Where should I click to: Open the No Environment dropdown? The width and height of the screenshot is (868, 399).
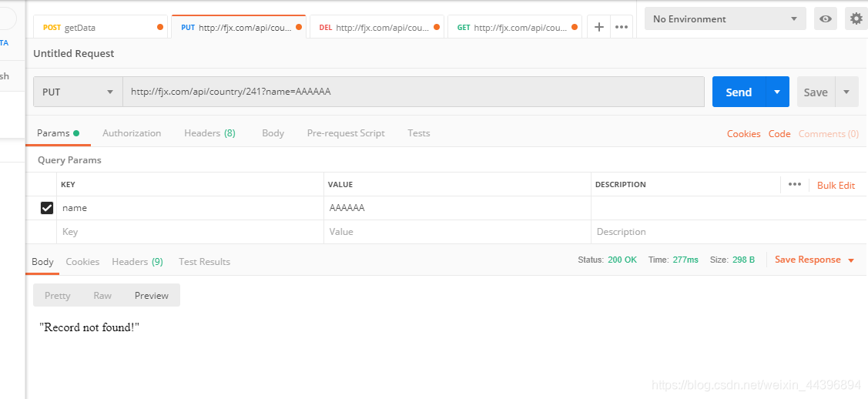tap(725, 18)
